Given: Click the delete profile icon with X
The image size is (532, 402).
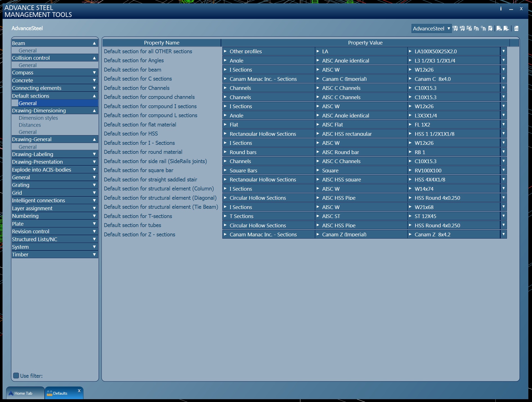Looking at the screenshot, I should 490,28.
